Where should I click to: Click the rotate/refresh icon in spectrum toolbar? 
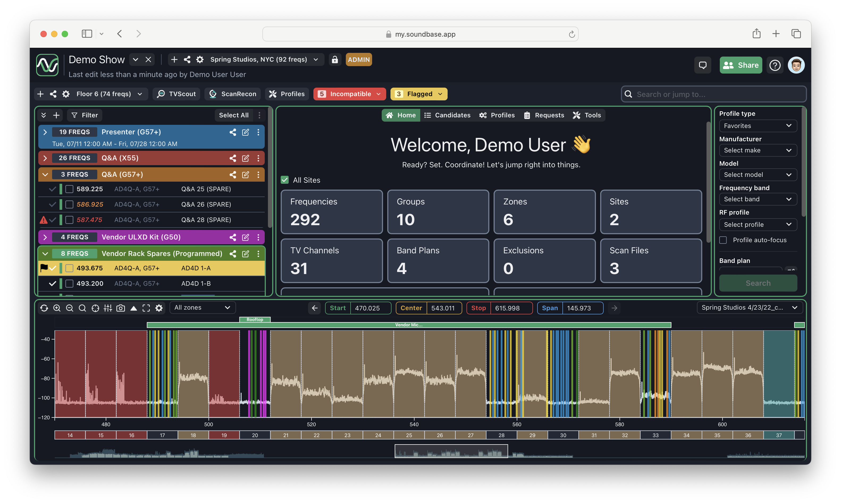[44, 308]
